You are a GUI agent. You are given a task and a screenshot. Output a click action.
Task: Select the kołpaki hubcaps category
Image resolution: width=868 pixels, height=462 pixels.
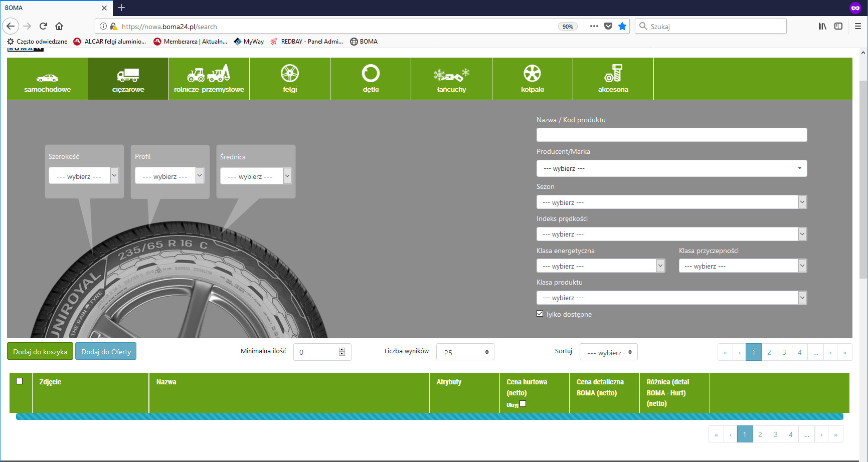point(532,79)
